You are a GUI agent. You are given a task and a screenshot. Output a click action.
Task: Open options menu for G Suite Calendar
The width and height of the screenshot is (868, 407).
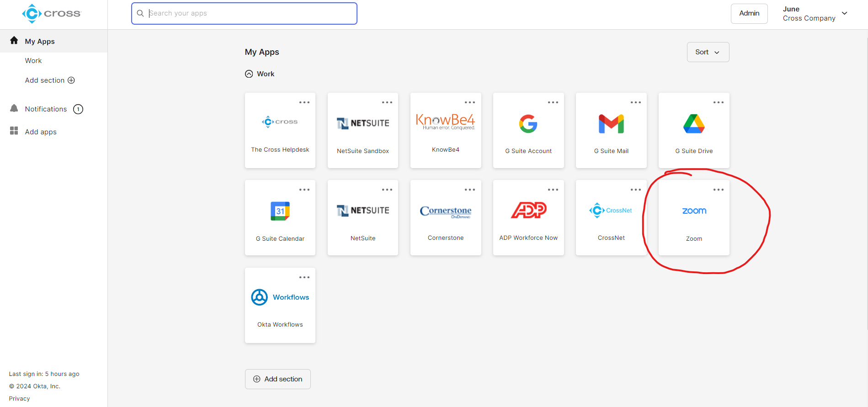(x=304, y=190)
